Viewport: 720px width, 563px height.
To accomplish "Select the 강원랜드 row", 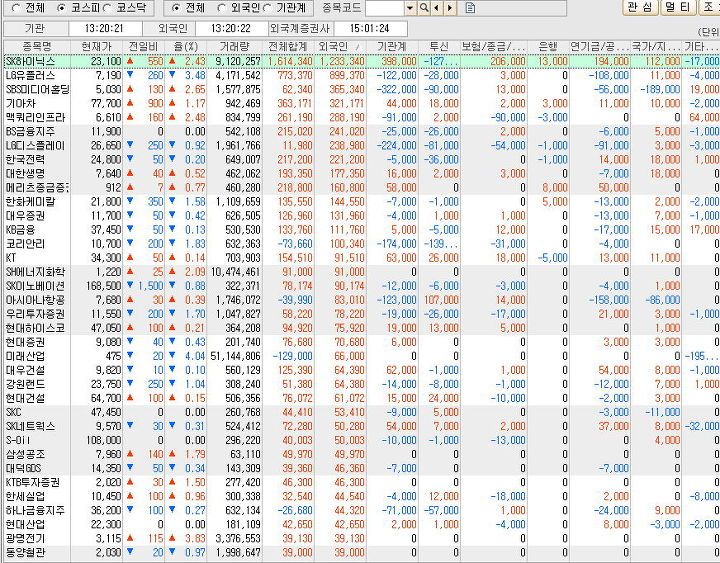I will [x=362, y=384].
